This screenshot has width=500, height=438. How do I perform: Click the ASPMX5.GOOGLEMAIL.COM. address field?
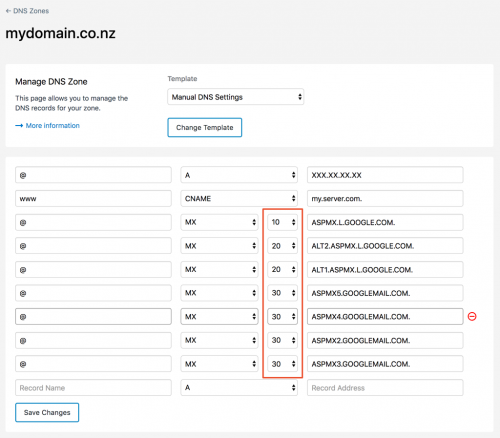pos(385,293)
